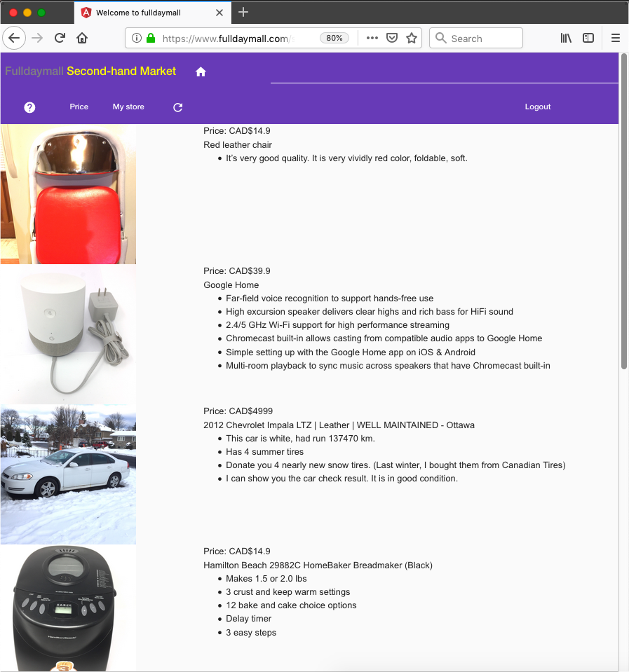Go to My store
Image resolution: width=629 pixels, height=672 pixels.
point(128,107)
